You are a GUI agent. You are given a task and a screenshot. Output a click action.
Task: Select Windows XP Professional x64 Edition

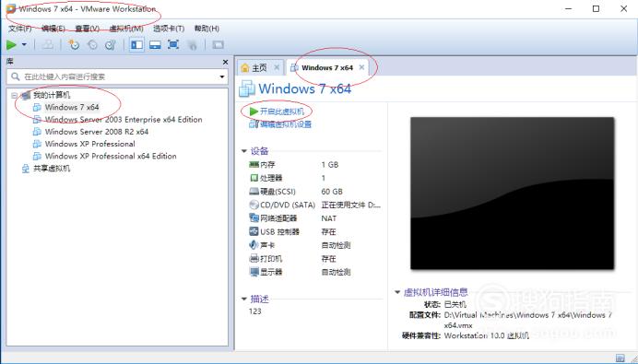111,156
